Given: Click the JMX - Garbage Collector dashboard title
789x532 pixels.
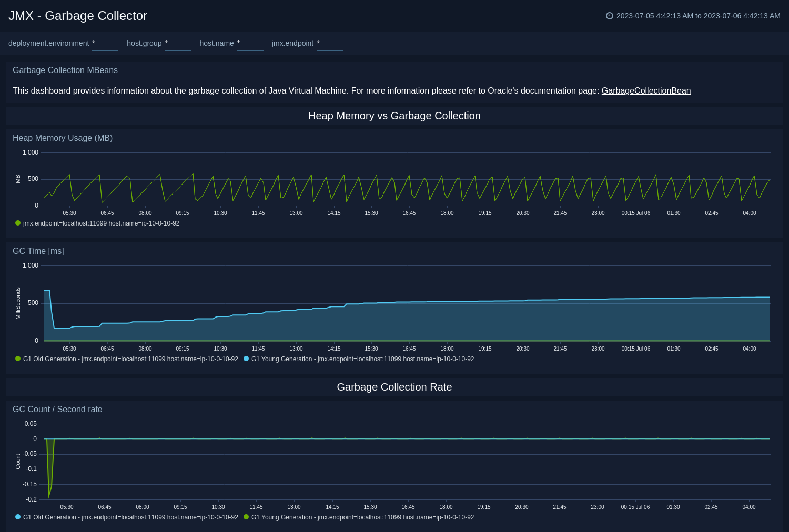Looking at the screenshot, I should 78,16.
